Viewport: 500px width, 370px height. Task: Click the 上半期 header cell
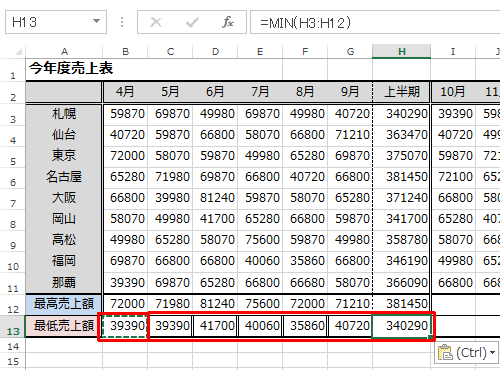402,92
